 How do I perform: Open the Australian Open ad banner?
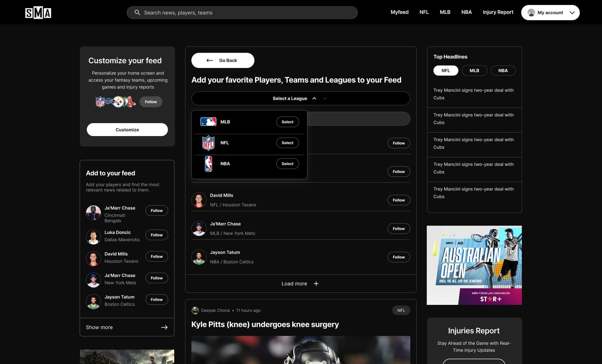474,265
